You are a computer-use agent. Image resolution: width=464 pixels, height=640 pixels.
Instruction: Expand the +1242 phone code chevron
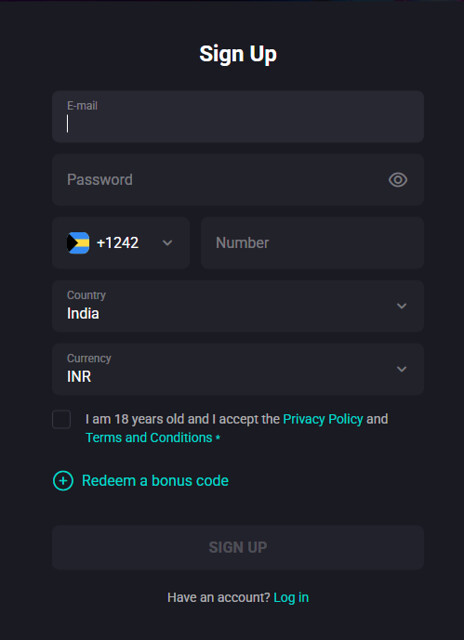click(167, 243)
